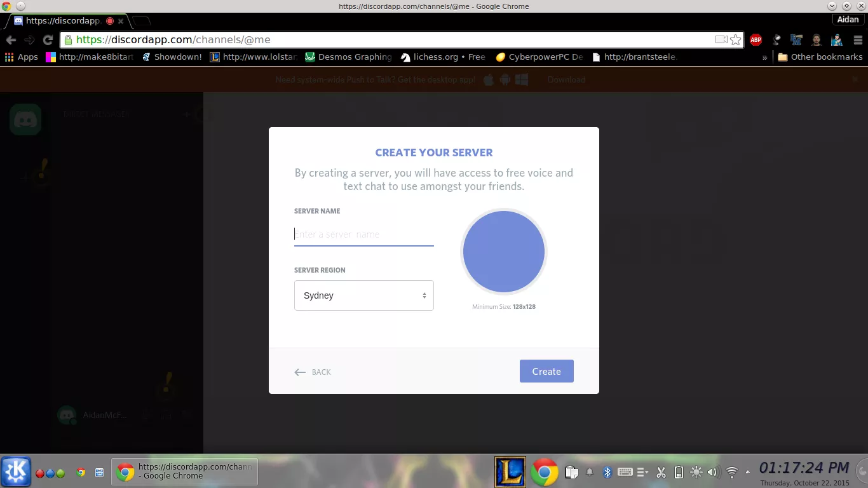Screen dimensions: 868x488
Task: Open the Other bookmarks folder
Action: pyautogui.click(x=820, y=57)
